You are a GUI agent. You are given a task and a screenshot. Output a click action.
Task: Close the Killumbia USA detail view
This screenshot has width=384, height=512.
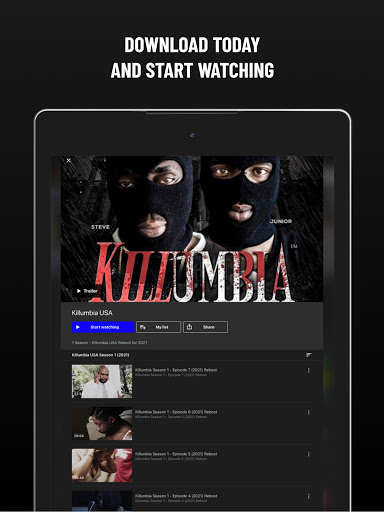point(69,161)
